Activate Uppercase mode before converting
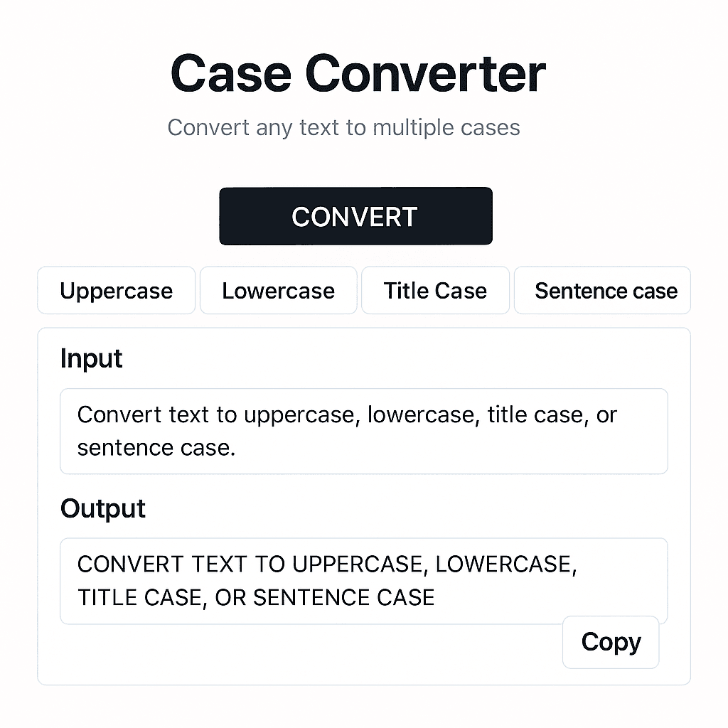This screenshot has width=728, height=728. click(x=116, y=290)
